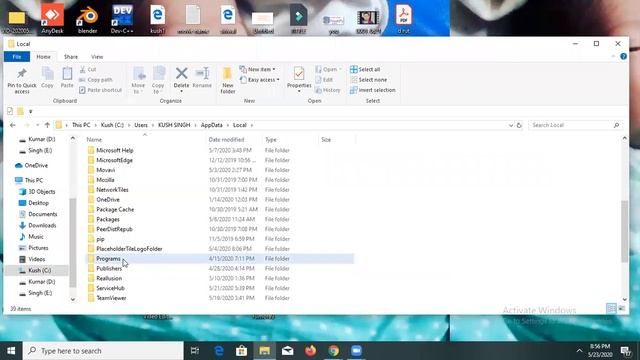The image size is (640, 360).
Task: Switch to the View tab
Action: click(97, 57)
